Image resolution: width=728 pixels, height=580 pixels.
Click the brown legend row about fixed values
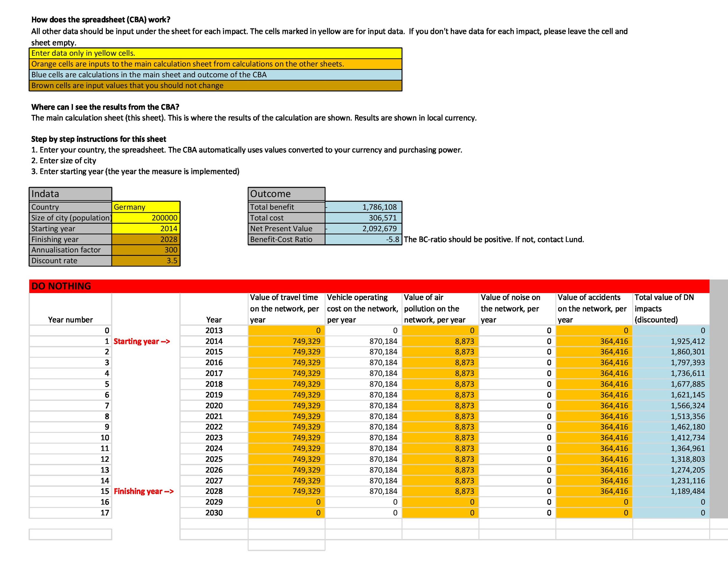(215, 85)
